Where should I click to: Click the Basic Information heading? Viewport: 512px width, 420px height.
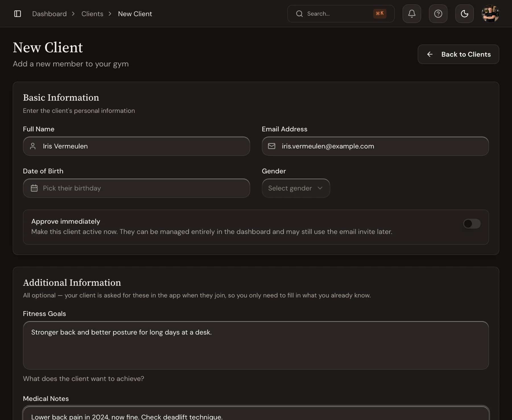(x=61, y=98)
